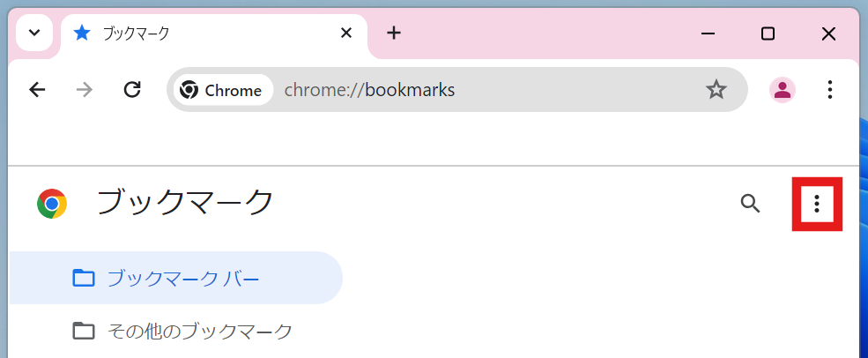Open the tab search dropdown chevron
868x358 pixels.
(x=34, y=33)
